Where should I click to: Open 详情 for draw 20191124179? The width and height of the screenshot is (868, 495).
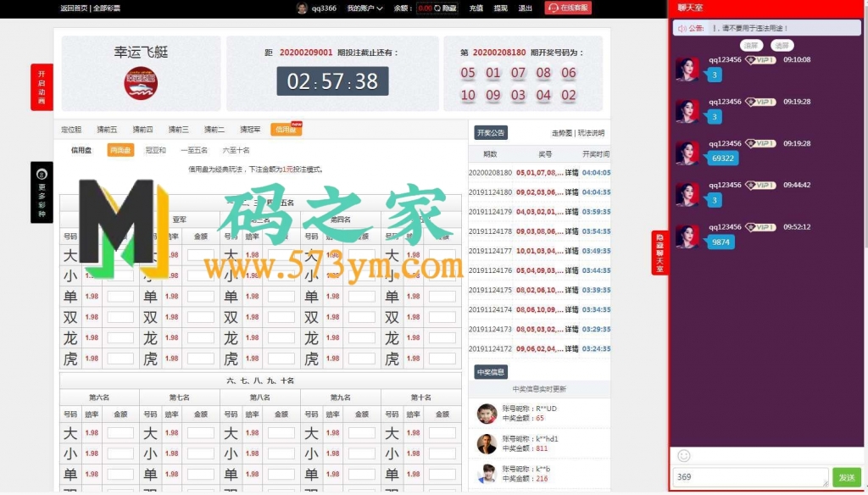pos(572,212)
